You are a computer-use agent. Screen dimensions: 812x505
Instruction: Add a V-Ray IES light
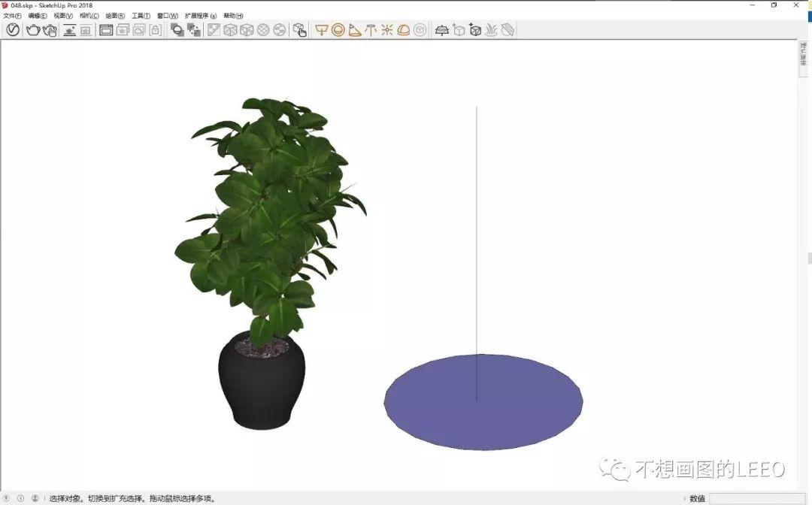(x=371, y=30)
